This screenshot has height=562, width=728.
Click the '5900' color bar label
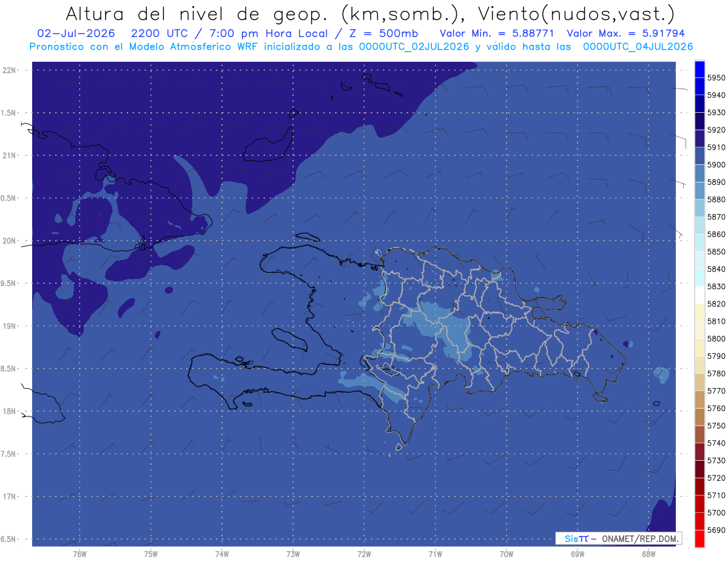click(716, 164)
